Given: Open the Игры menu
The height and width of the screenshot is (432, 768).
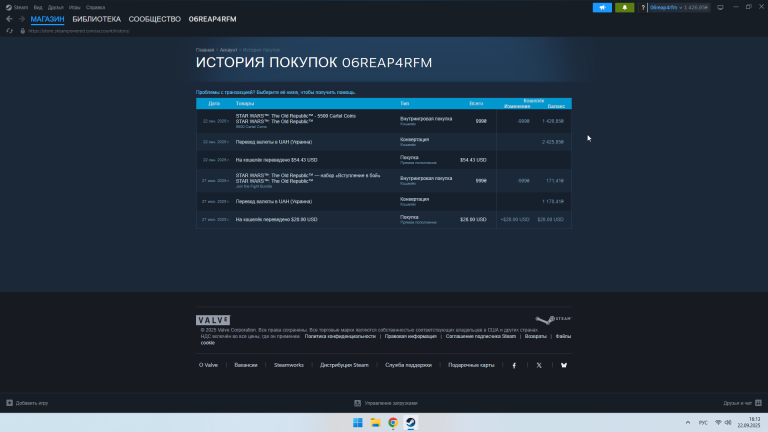Looking at the screenshot, I should tap(74, 7).
